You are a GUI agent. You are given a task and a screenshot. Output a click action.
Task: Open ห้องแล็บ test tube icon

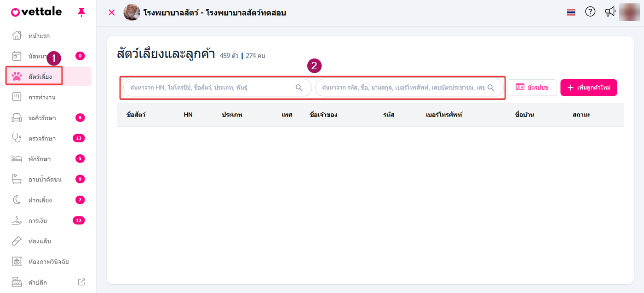point(17,241)
